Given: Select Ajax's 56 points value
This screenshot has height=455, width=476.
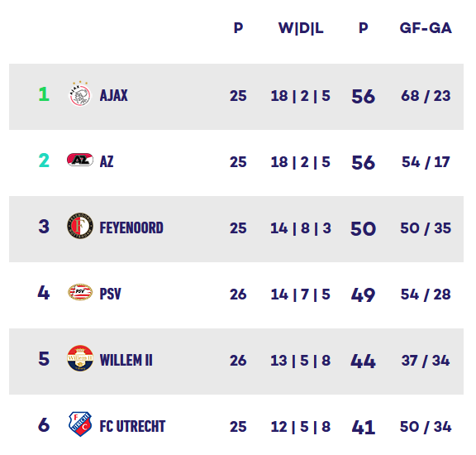Looking at the screenshot, I should click(364, 97).
